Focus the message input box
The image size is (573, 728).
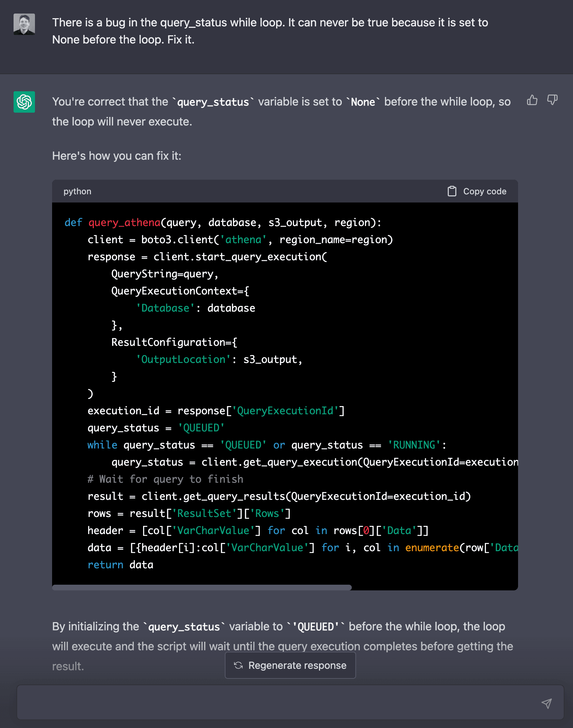tap(278, 702)
